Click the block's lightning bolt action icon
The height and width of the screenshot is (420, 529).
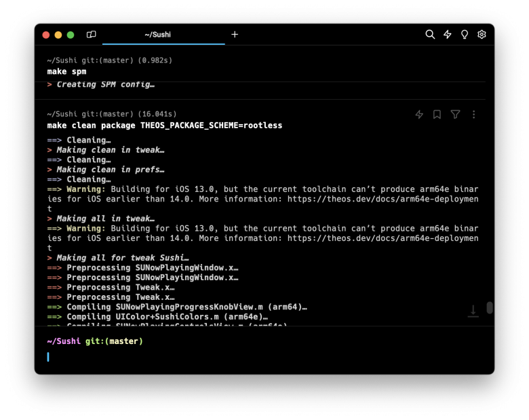coord(419,115)
